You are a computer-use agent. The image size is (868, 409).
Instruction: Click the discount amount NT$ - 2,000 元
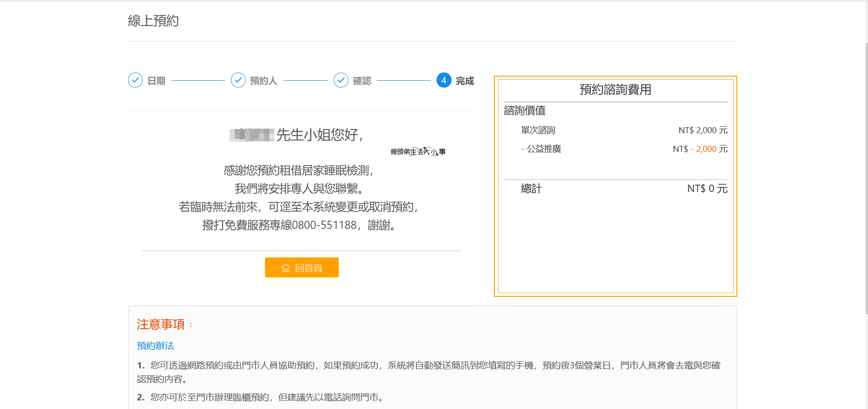(x=700, y=149)
